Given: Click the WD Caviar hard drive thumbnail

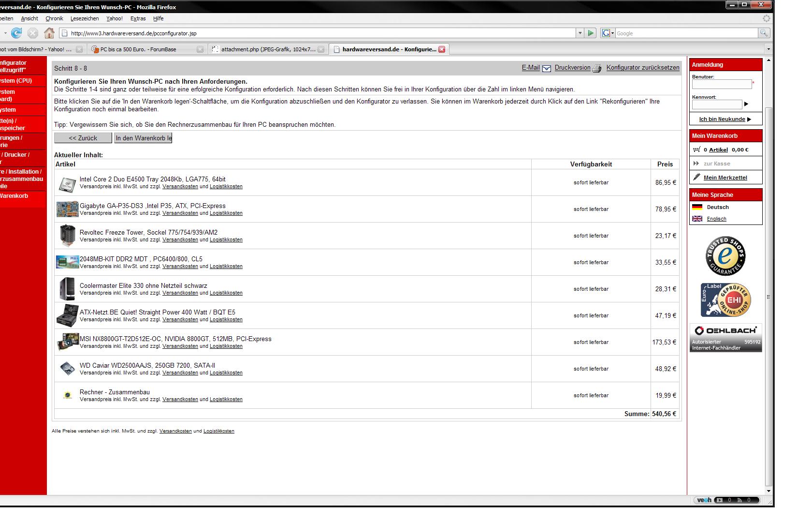Looking at the screenshot, I should coord(67,369).
